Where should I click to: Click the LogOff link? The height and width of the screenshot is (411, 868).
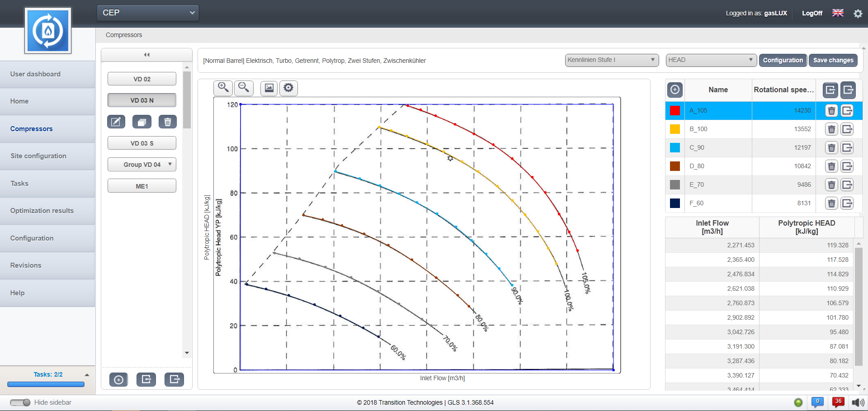tap(812, 13)
